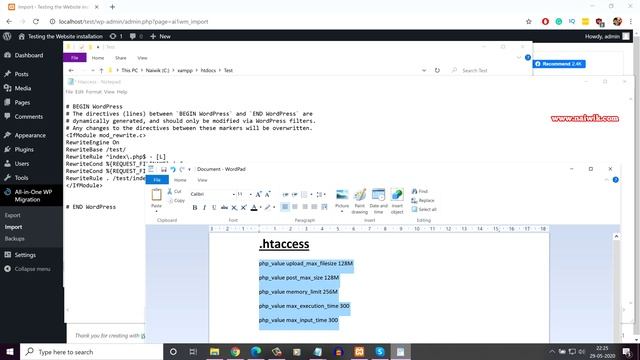Open Plugins in WordPress sidebar
Viewport: 640px width, 360px height.
[24, 149]
